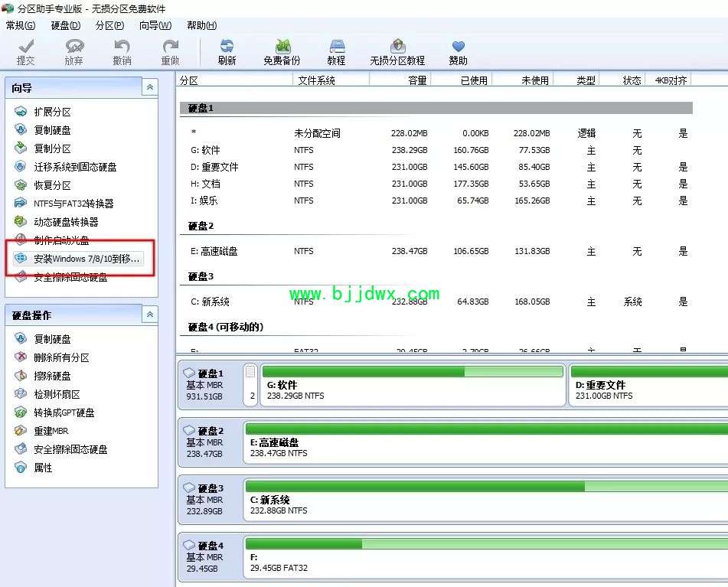The width and height of the screenshot is (728, 587).
Task: Open the 免费备份 free backup tool
Action: pos(282,52)
